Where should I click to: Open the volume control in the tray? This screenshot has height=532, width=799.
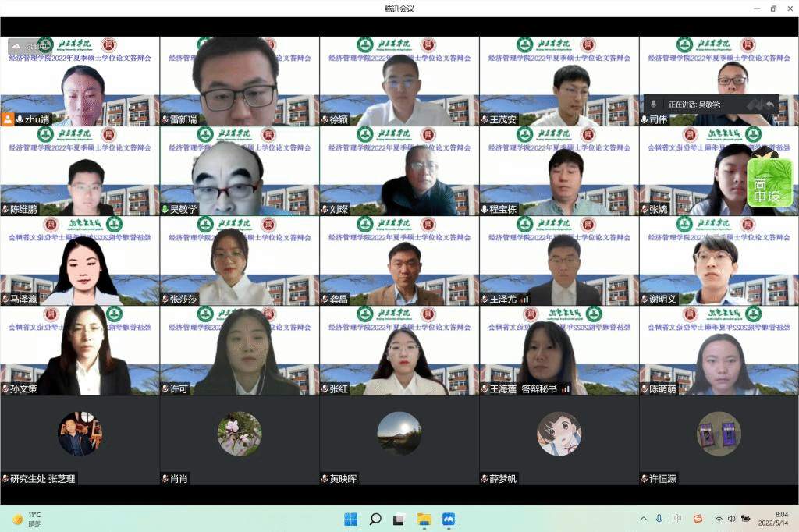tap(731, 519)
